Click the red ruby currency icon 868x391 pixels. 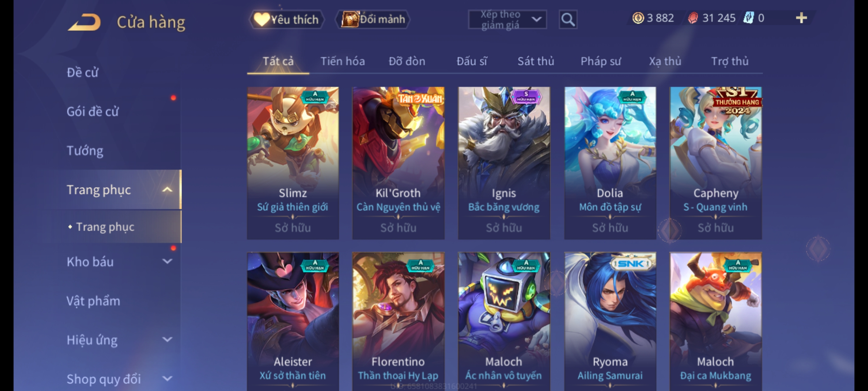coord(693,18)
